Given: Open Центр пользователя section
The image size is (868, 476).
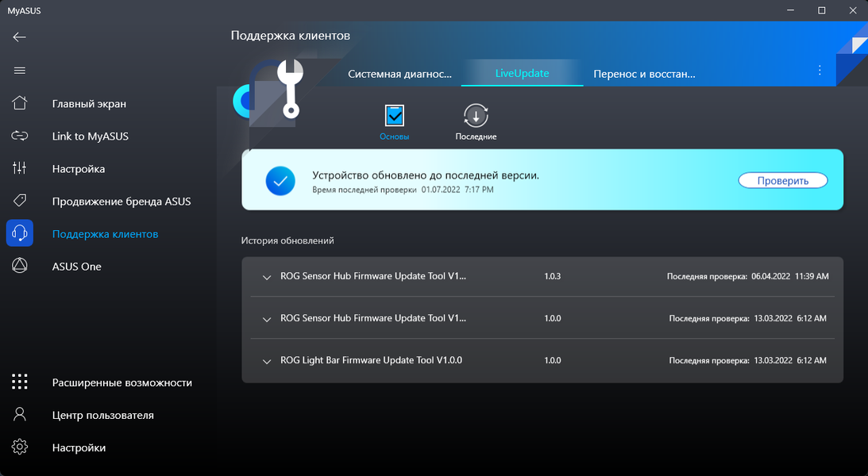Looking at the screenshot, I should pyautogui.click(x=103, y=415).
